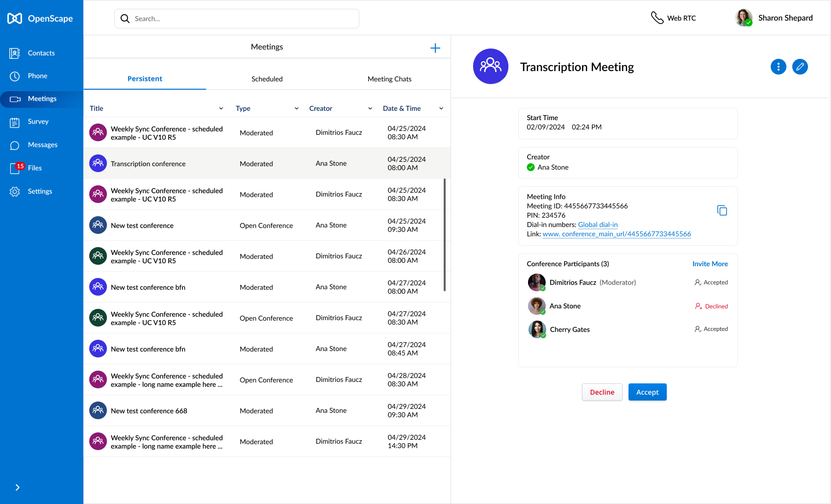
Task: Click the OpenScape logo icon
Action: [15, 19]
